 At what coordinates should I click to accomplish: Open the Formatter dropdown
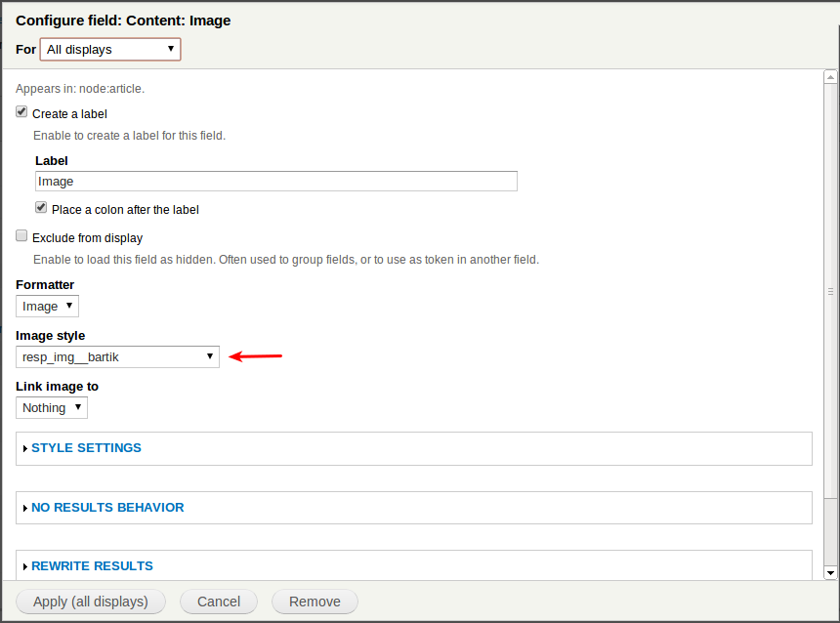(x=47, y=307)
